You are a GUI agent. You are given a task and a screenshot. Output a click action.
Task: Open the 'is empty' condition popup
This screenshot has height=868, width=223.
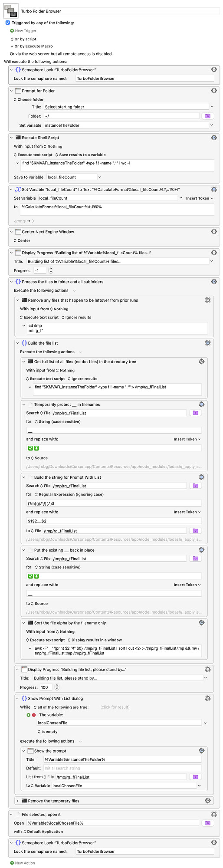coord(47,732)
